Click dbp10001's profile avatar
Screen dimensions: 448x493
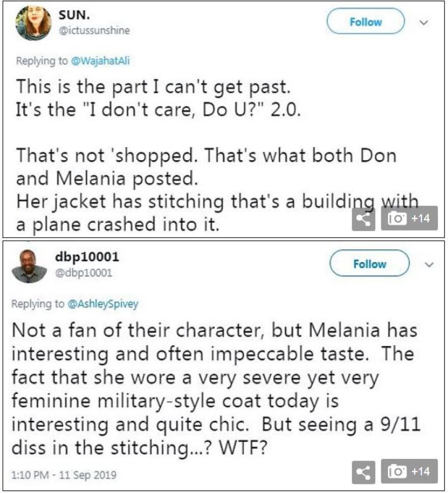[29, 266]
